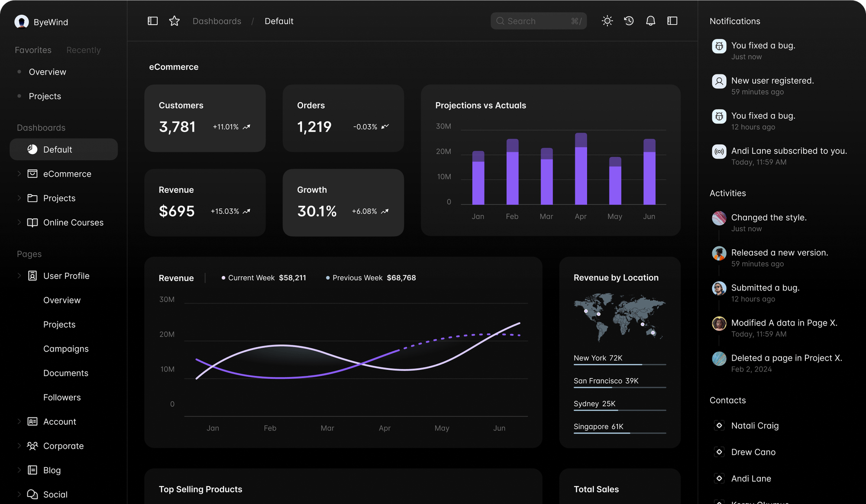The width and height of the screenshot is (866, 504).
Task: Expand the Blog chevron
Action: 19,470
